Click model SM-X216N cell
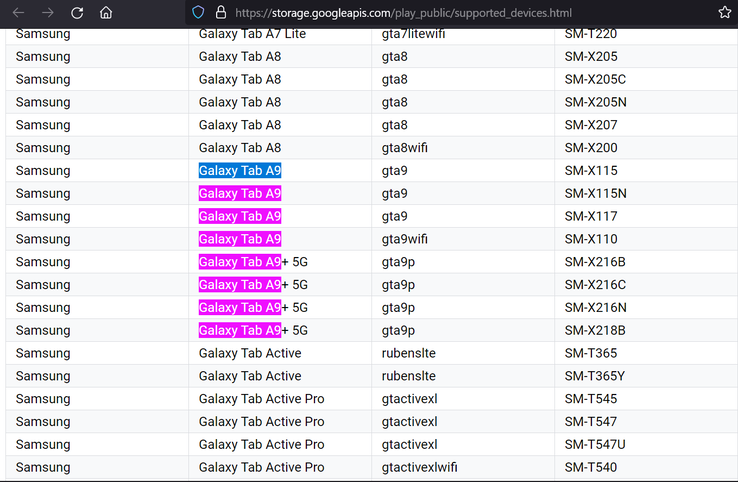 (595, 307)
